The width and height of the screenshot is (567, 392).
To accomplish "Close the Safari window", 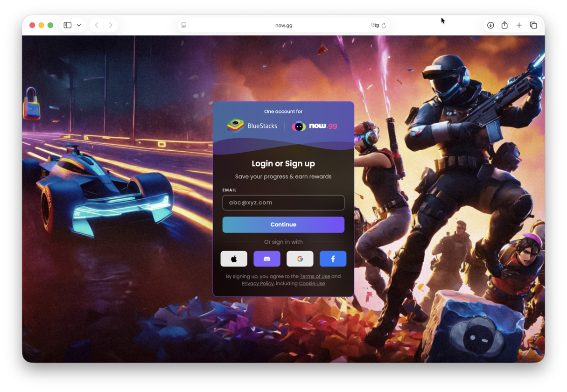I will (32, 25).
